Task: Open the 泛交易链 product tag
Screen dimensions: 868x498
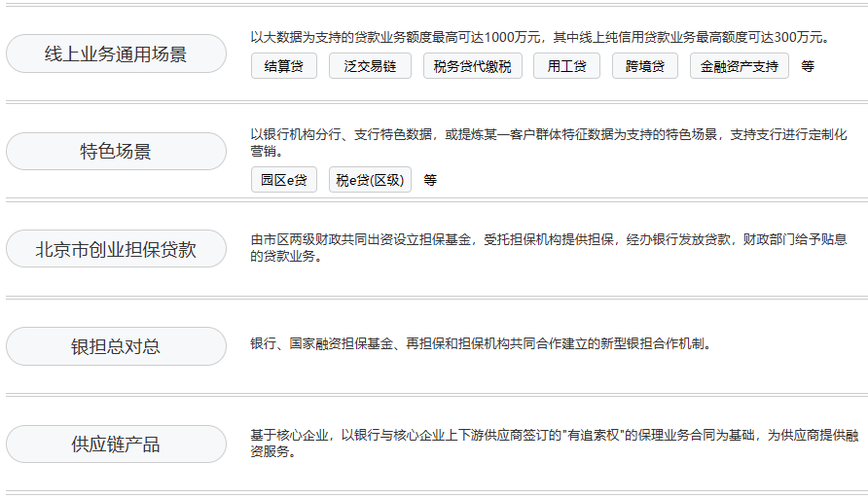Action: 370,66
